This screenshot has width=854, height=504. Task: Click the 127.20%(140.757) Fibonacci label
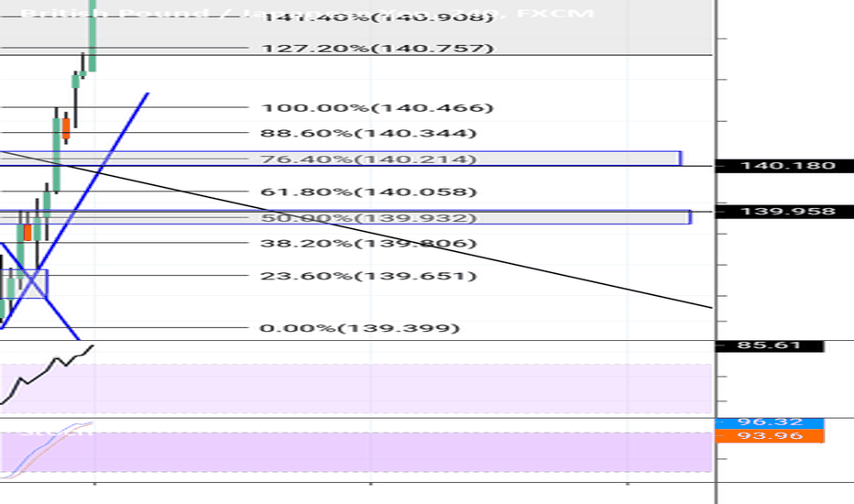[378, 48]
